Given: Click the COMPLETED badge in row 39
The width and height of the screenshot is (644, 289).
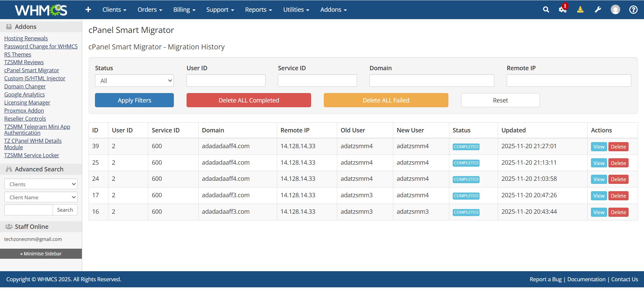Looking at the screenshot, I should (x=466, y=147).
